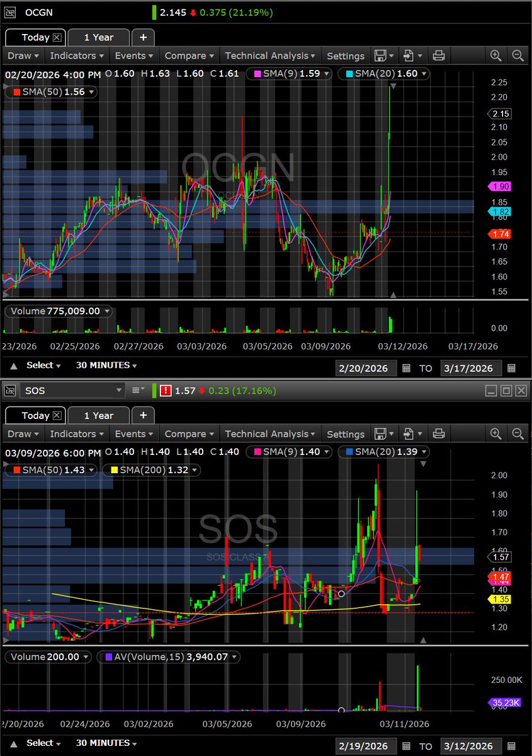Click the red alert icon next to SOS price
Screen dimensions: 532x756
(x=166, y=391)
